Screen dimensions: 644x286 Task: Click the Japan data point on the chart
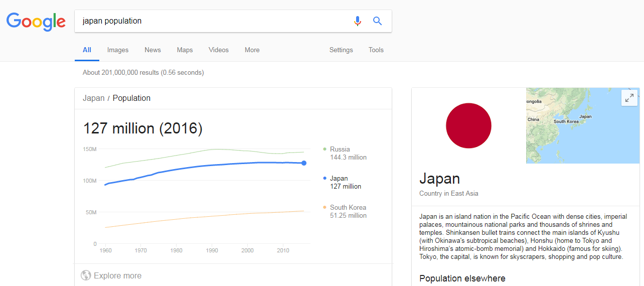(x=304, y=163)
